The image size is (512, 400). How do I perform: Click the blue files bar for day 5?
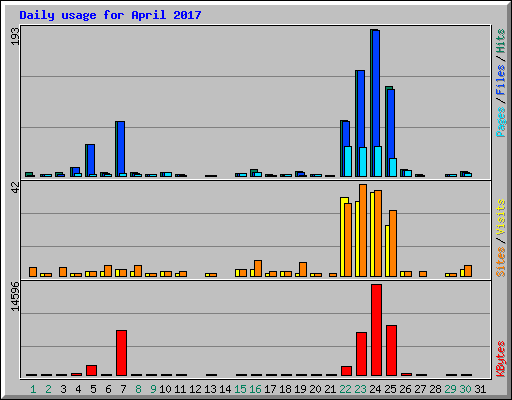click(x=91, y=159)
